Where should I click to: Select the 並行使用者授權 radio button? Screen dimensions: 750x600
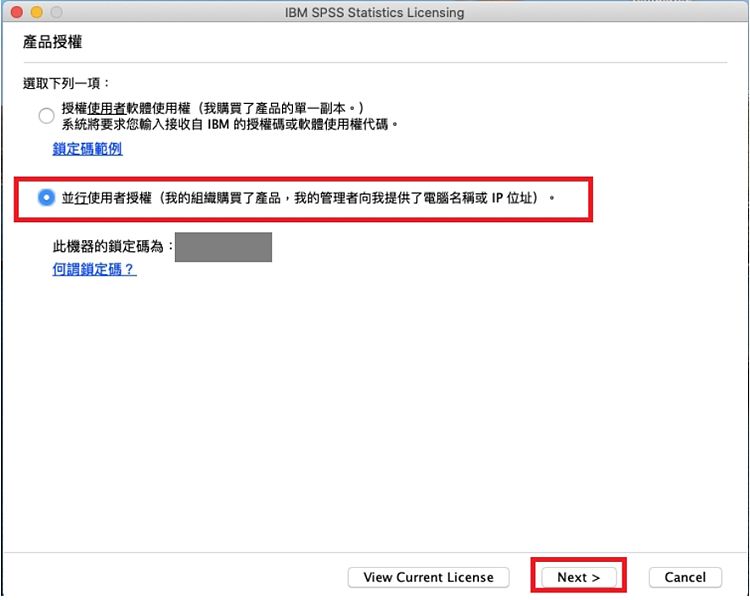coord(46,198)
